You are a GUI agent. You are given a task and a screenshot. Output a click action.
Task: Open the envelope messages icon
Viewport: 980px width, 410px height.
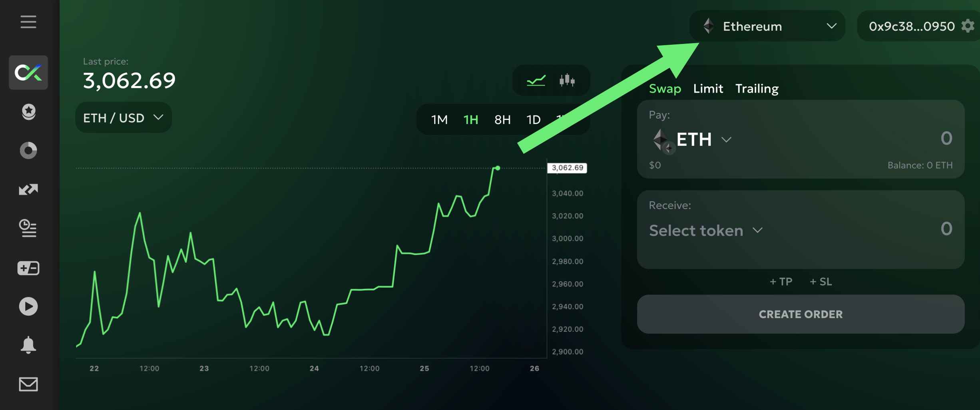pos(28,384)
